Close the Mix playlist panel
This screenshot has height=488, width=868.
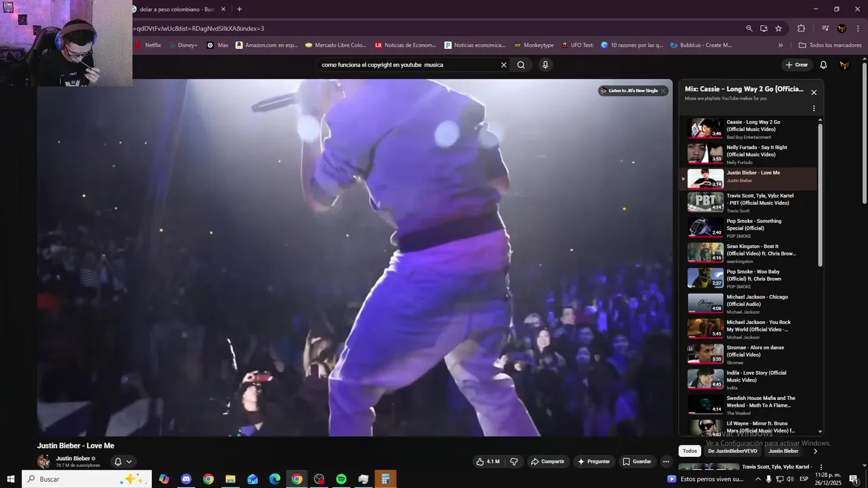point(814,93)
